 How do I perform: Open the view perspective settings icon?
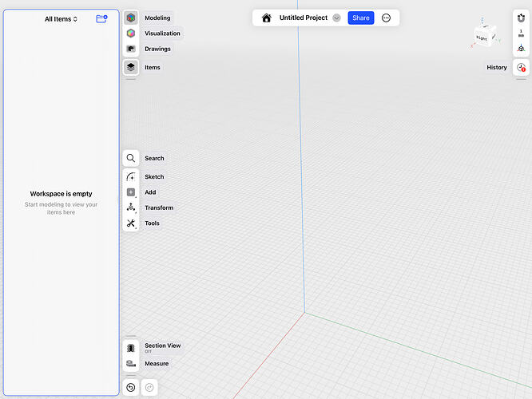coord(521,49)
